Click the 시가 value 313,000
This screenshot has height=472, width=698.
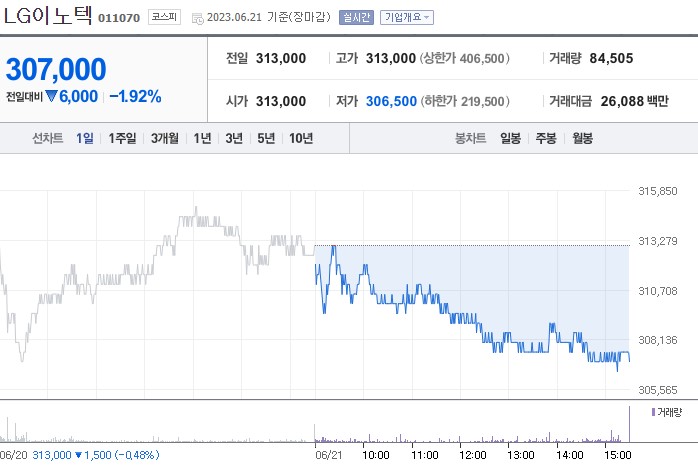[281, 101]
